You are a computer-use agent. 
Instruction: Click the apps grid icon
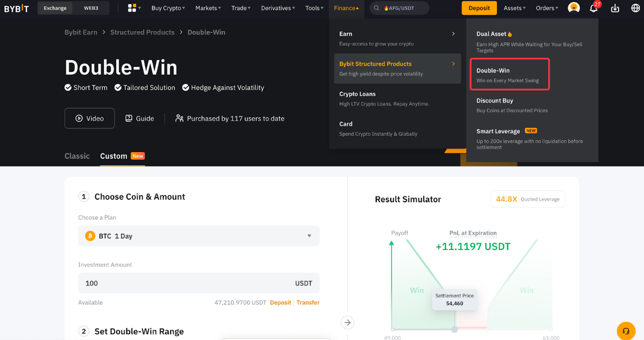[x=132, y=8]
